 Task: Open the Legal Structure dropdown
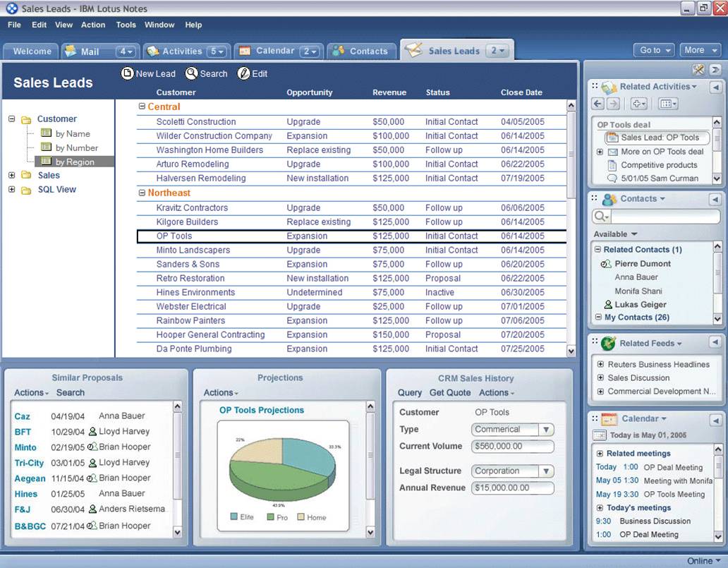click(x=546, y=471)
